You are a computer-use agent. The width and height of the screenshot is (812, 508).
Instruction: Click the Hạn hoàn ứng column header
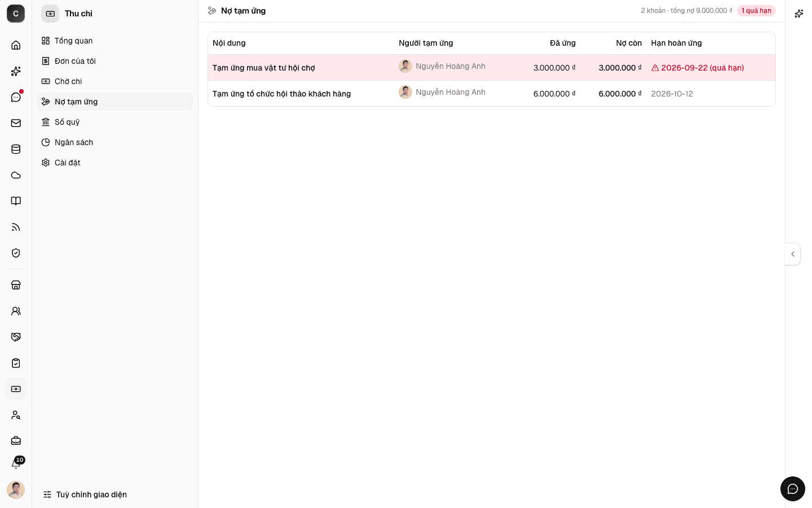point(677,43)
